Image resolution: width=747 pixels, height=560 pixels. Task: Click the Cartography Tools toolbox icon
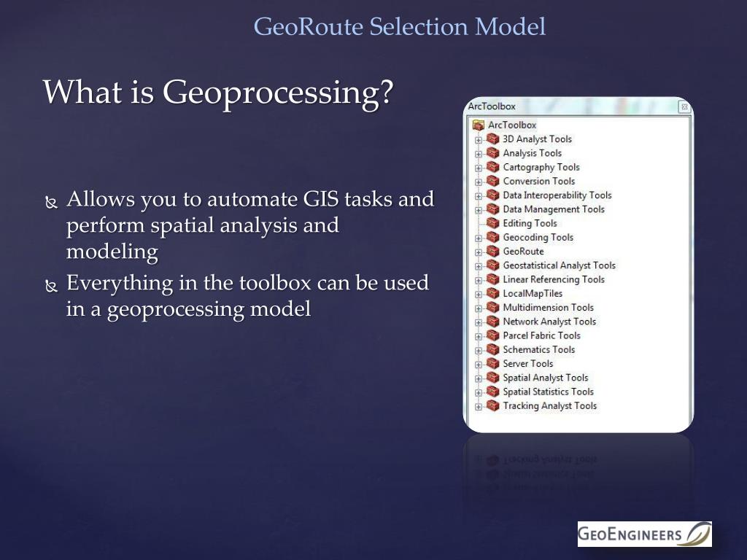[x=492, y=167]
